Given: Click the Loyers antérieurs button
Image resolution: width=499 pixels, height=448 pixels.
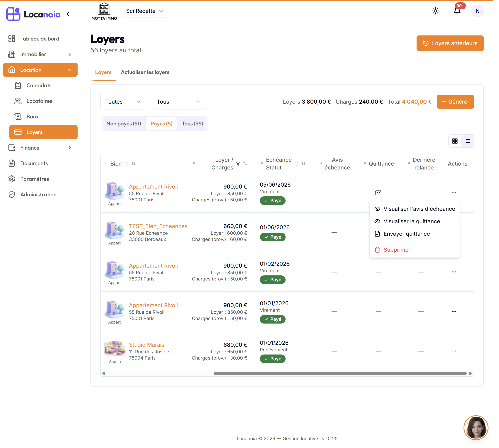Looking at the screenshot, I should 450,43.
